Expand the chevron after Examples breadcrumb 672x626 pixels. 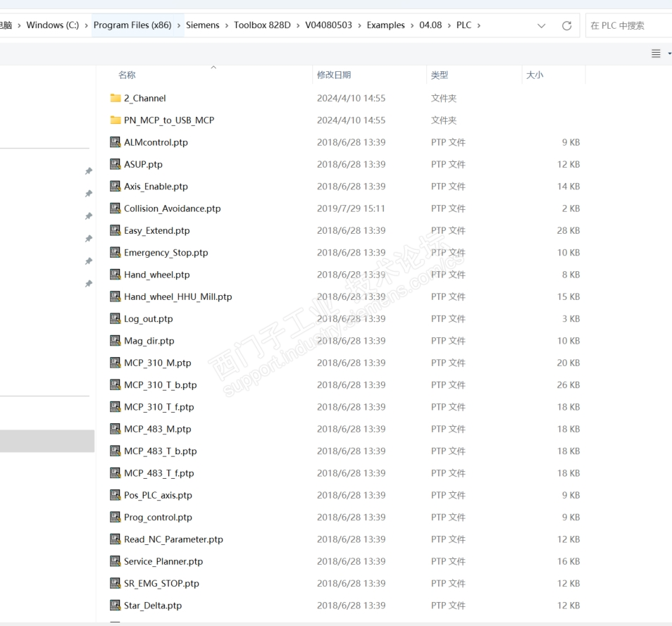[x=412, y=25]
